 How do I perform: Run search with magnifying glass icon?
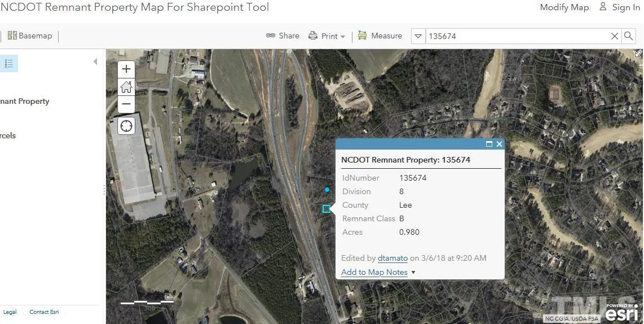(628, 36)
